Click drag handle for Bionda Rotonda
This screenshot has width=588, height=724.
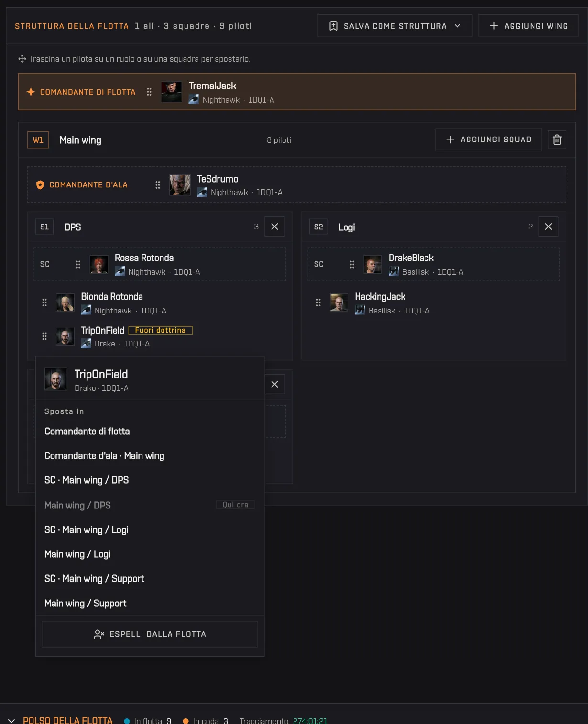tap(44, 303)
